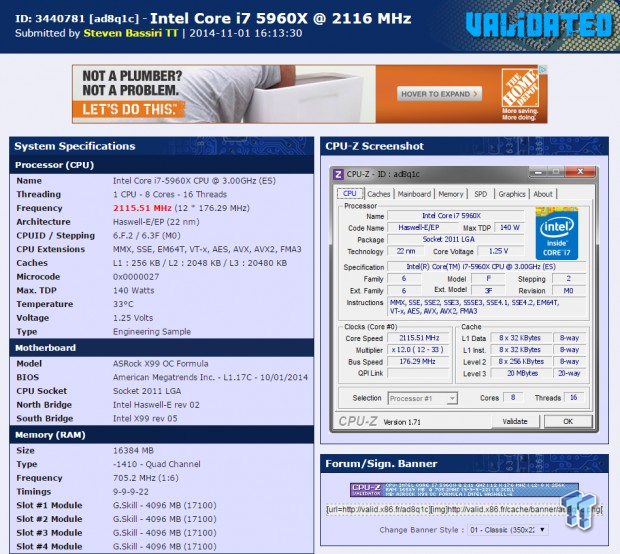Click the Cores count field showing 8
Viewport: 620px width, 554px height.
[x=513, y=397]
